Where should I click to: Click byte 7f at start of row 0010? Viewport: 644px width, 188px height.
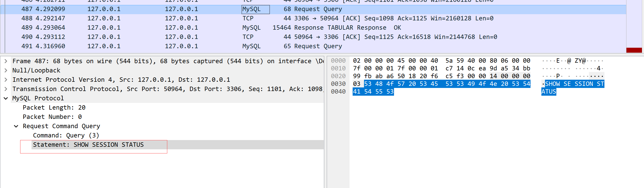click(357, 68)
